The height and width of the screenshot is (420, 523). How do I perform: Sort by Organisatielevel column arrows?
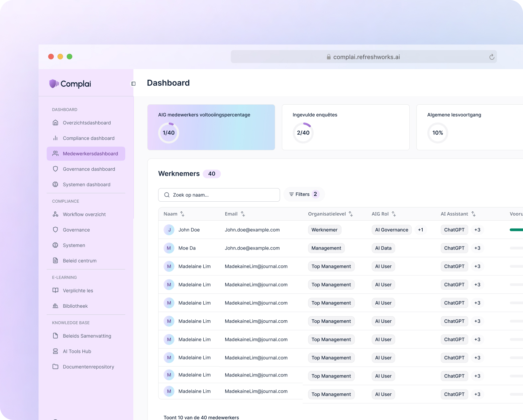[x=351, y=214]
